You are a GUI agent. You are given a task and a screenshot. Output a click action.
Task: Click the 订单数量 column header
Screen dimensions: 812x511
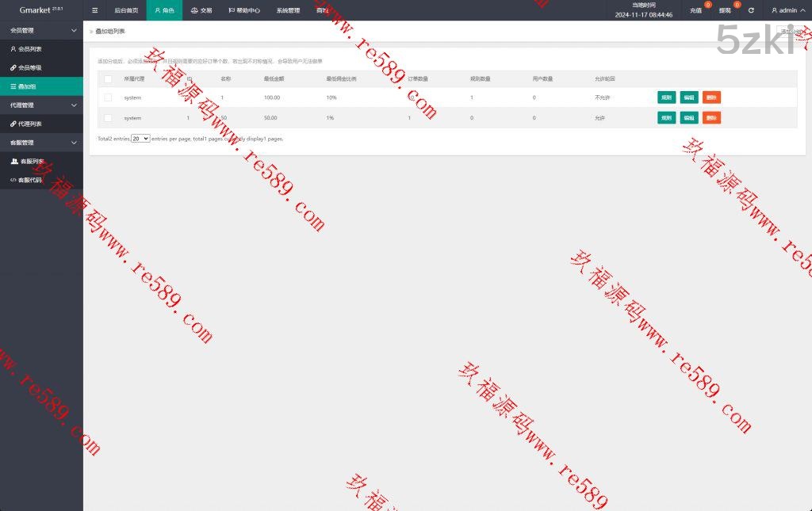click(x=418, y=79)
